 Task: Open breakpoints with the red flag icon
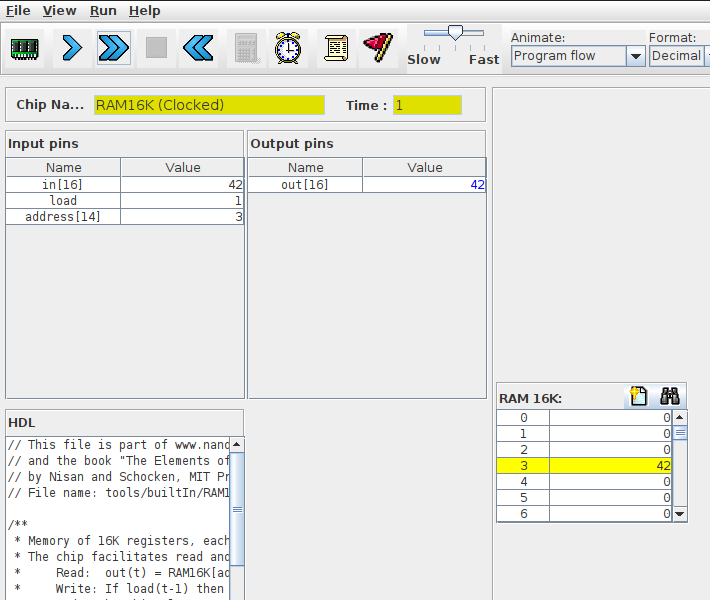378,47
